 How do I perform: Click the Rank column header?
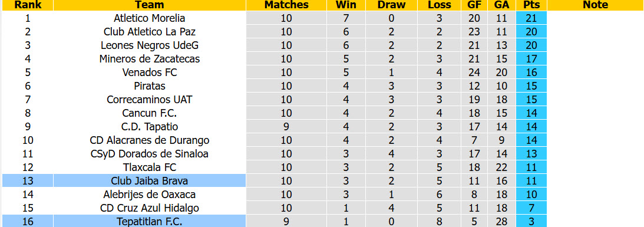[28, 5]
